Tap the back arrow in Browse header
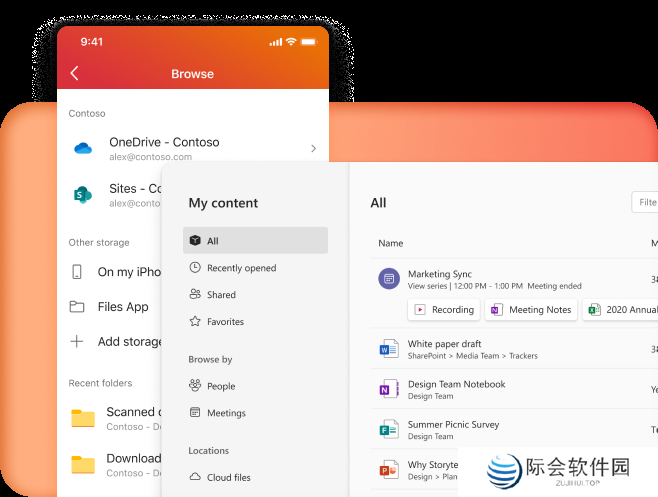 tap(75, 74)
